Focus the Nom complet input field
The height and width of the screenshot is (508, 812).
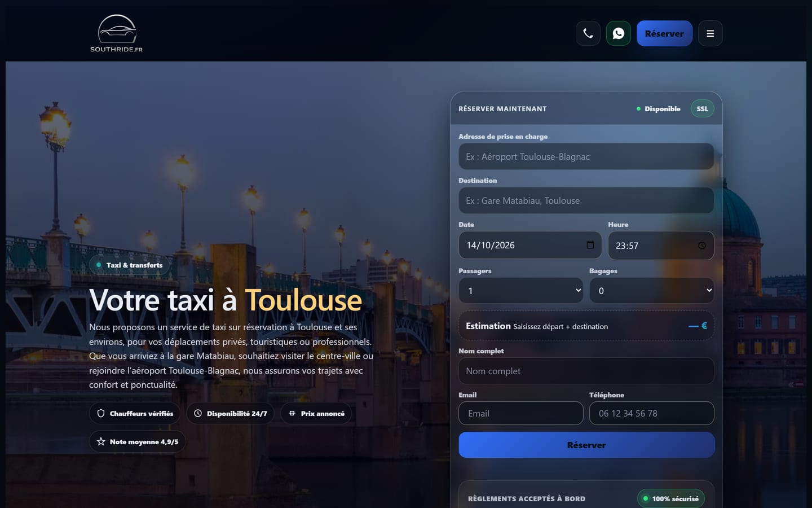586,371
